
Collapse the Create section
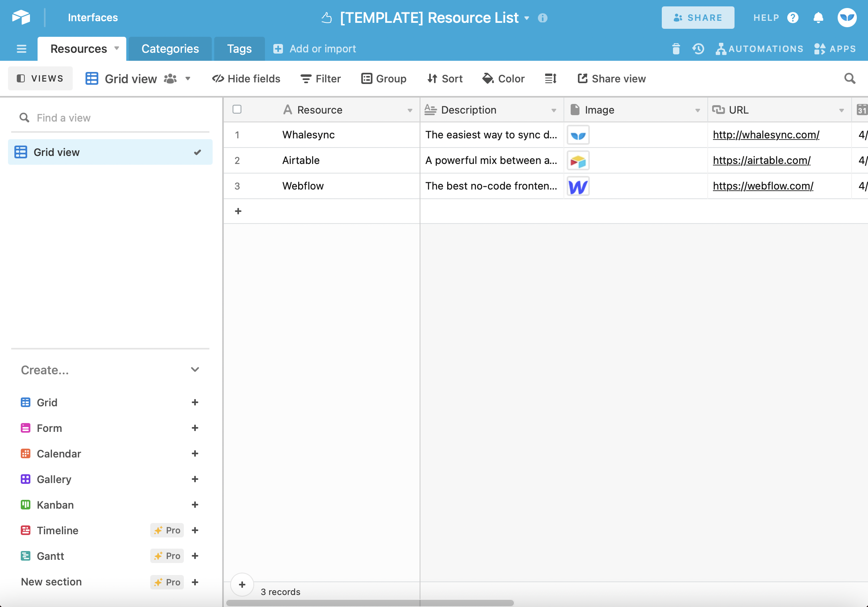(x=195, y=369)
